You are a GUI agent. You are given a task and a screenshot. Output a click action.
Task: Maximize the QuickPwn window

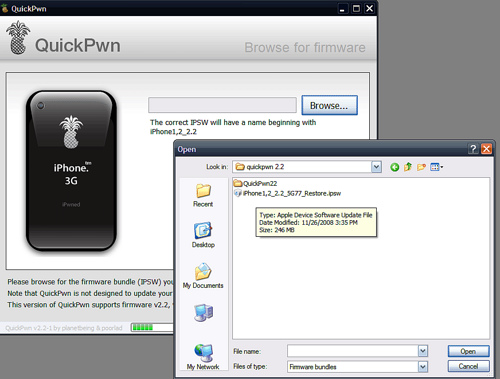356,8
